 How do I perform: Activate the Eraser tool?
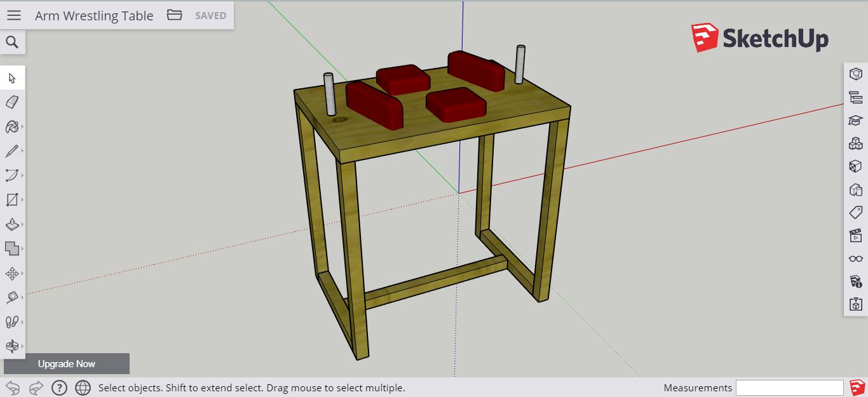13,102
